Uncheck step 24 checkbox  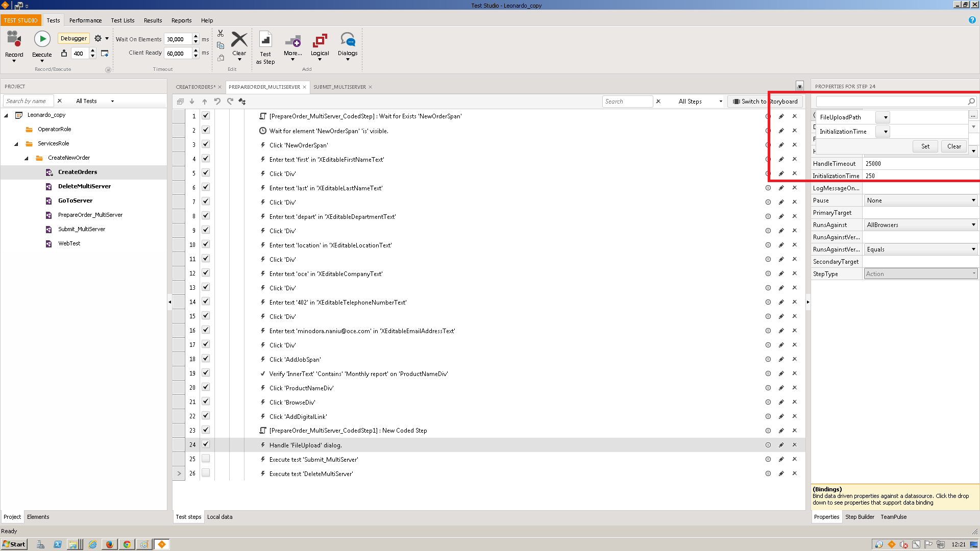click(206, 444)
